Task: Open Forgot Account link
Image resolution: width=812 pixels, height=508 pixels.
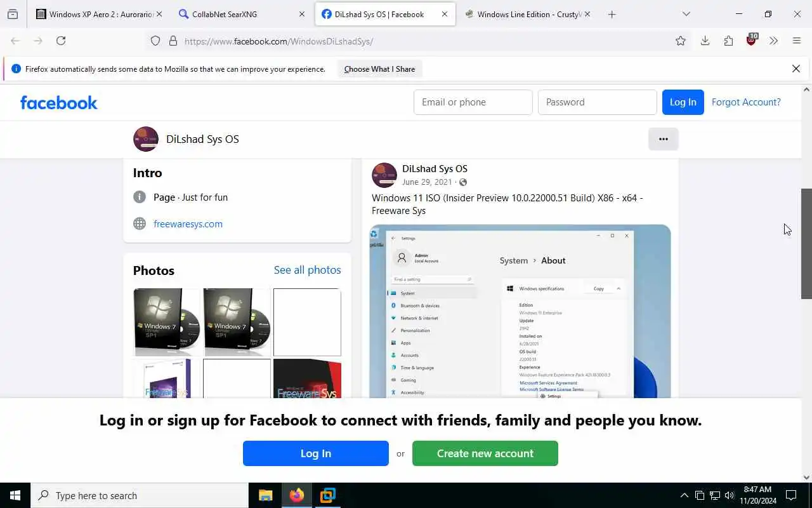Action: (746, 102)
